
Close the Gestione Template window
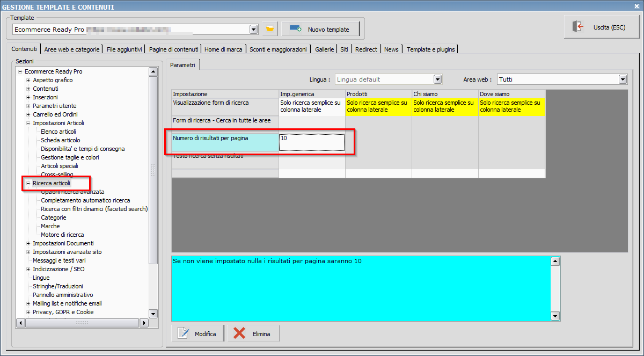point(636,6)
